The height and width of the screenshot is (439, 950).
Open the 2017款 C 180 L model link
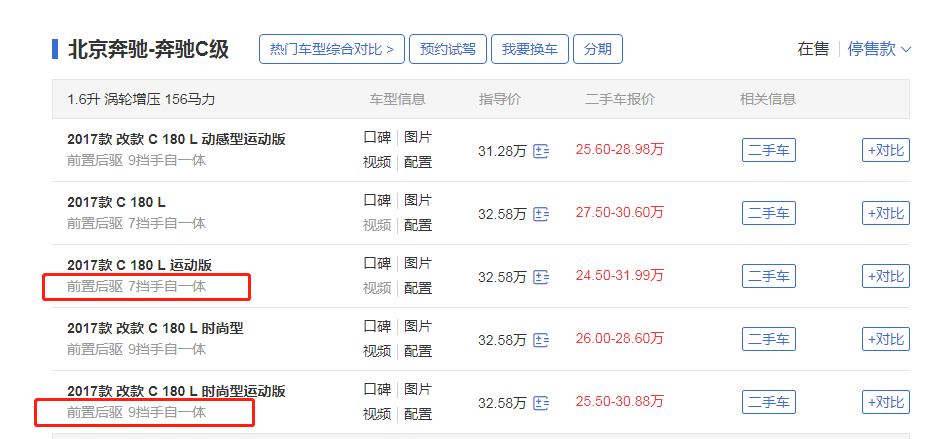pyautogui.click(x=116, y=202)
